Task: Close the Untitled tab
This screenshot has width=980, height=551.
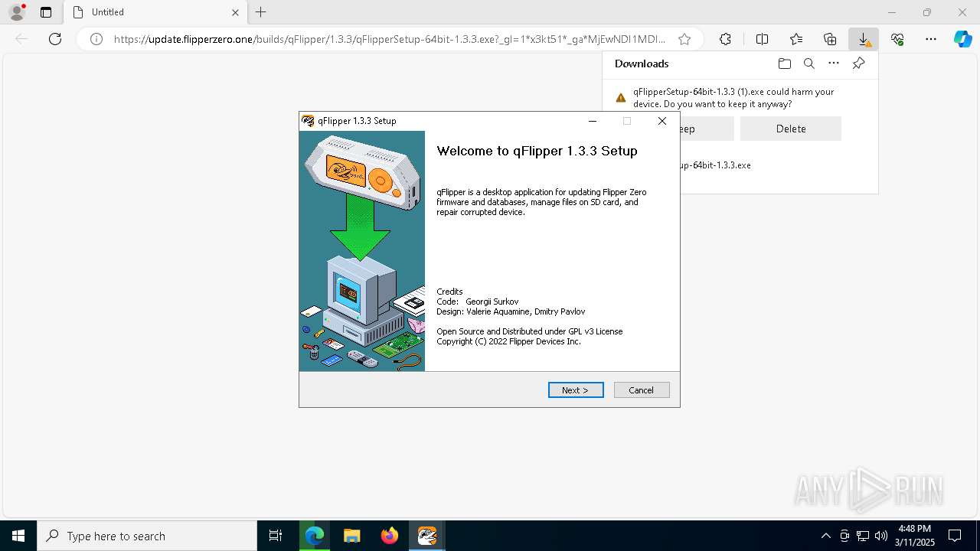Action: coord(236,12)
